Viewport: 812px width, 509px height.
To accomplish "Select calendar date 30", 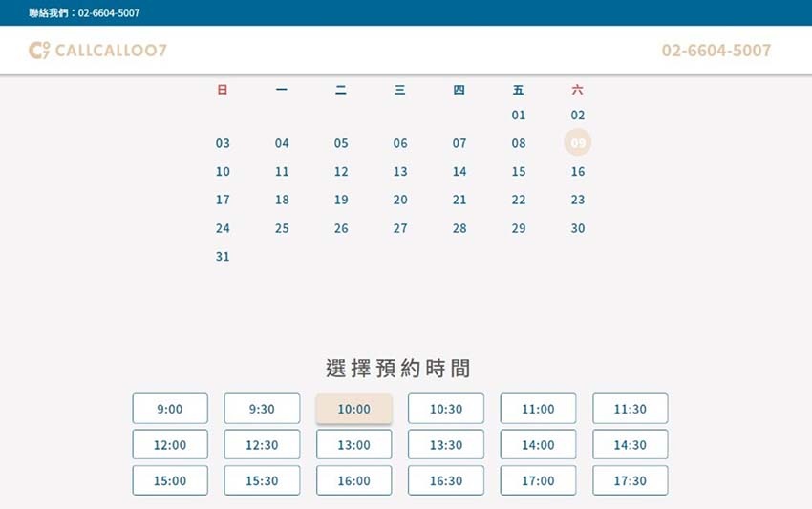I will [x=577, y=228].
